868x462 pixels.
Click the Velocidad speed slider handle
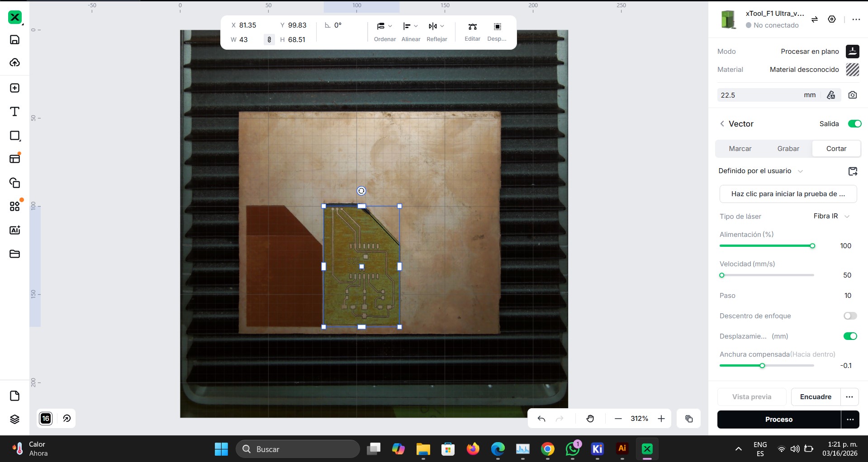pyautogui.click(x=722, y=275)
